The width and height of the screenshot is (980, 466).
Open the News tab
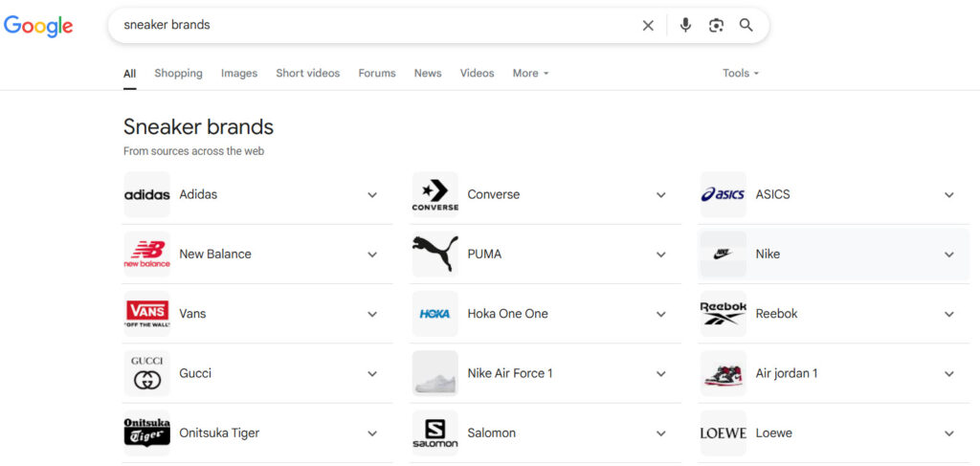428,73
